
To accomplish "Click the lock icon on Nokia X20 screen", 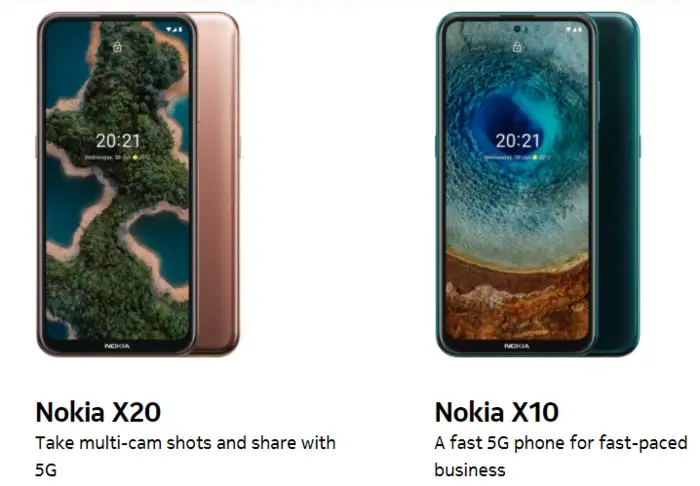I will (x=117, y=47).
